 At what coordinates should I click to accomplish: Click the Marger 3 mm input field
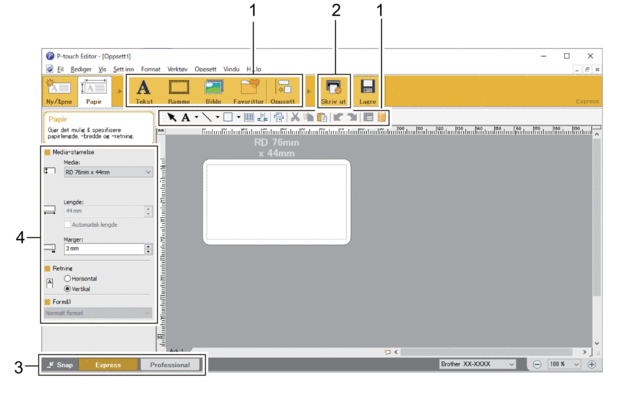[x=104, y=248]
